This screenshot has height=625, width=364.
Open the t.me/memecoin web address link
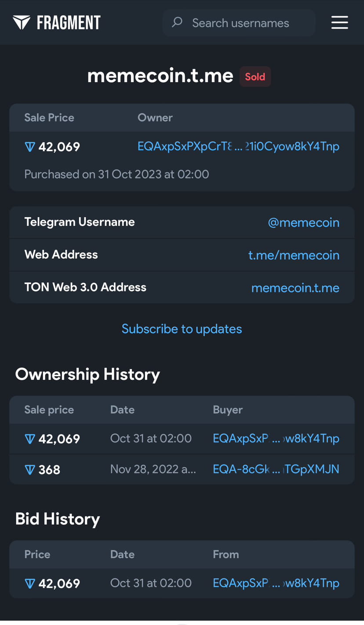294,255
